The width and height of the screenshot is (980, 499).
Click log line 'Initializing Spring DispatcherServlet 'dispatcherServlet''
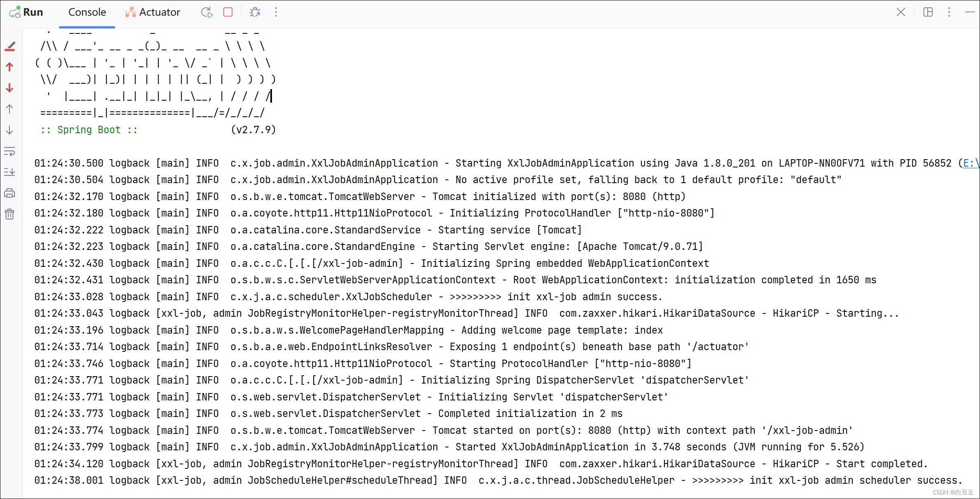[392, 380]
